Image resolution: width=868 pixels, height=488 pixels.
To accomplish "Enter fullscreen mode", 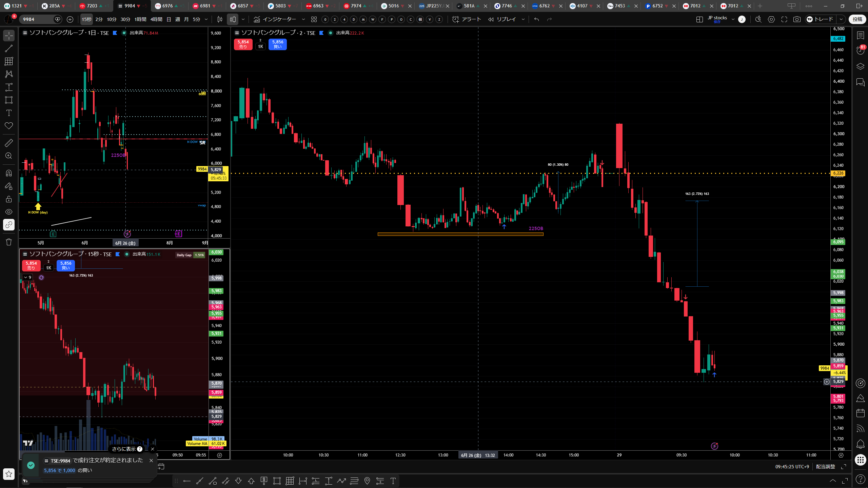I will click(784, 19).
